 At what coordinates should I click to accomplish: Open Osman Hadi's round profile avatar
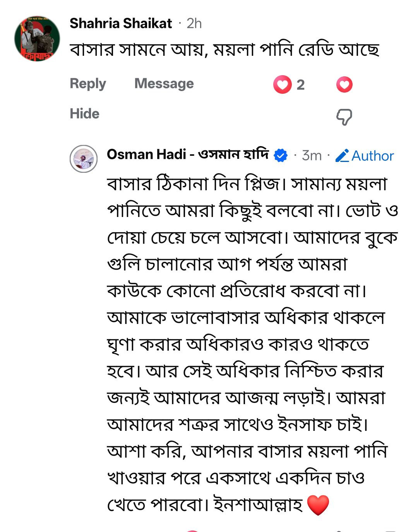[x=83, y=159]
